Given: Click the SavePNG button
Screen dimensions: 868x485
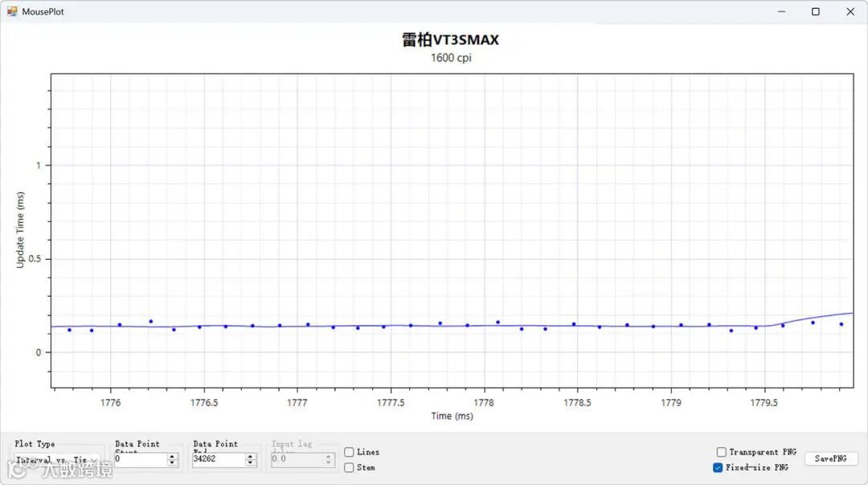Looking at the screenshot, I should [x=830, y=459].
